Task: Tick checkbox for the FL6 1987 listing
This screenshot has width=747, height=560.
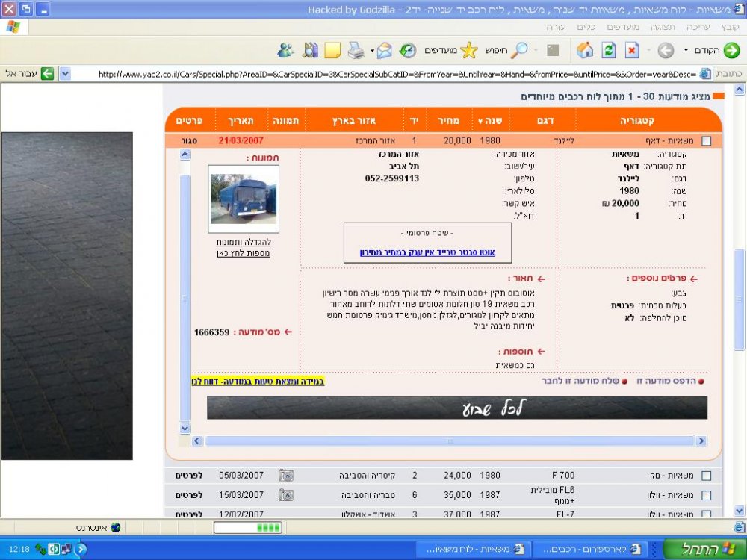Action: click(x=707, y=495)
